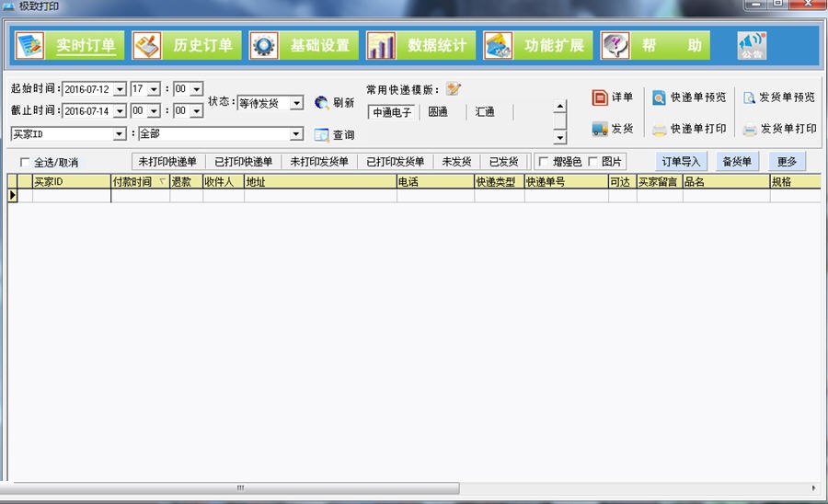This screenshot has width=828, height=504.
Task: Click the 帮助 speech bubble icon
Action: [615, 45]
